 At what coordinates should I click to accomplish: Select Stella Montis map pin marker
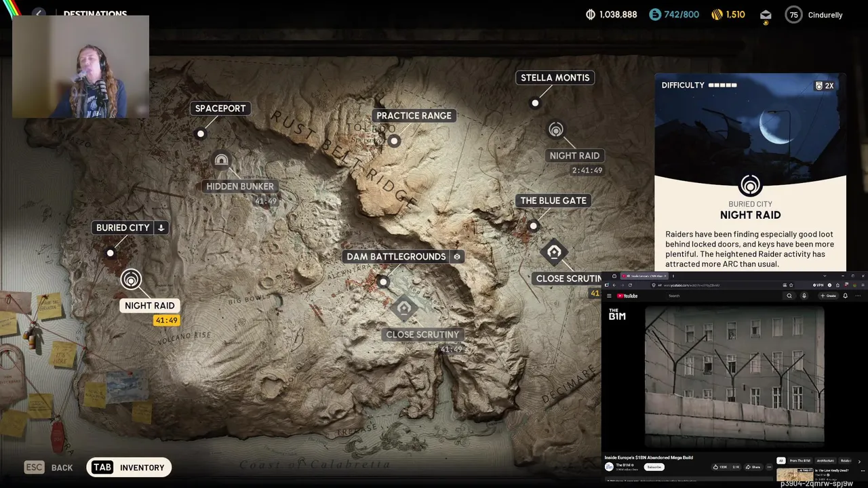point(535,103)
